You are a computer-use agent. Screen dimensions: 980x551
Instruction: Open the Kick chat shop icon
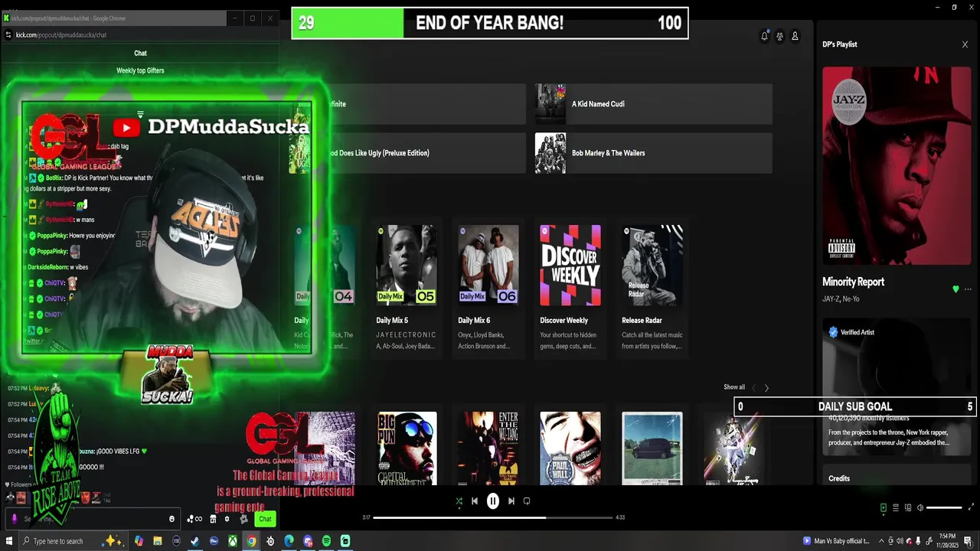[x=213, y=519]
